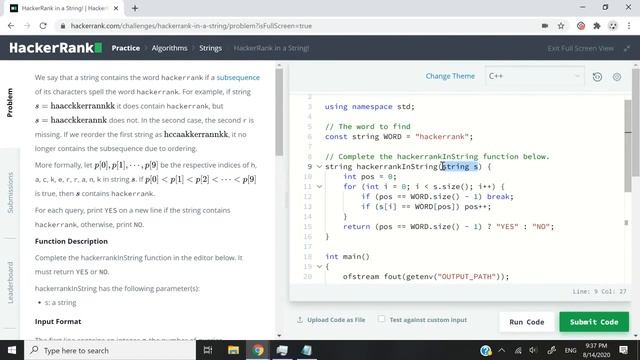
Task: Open the Submissions side tab
Action: [x=10, y=193]
